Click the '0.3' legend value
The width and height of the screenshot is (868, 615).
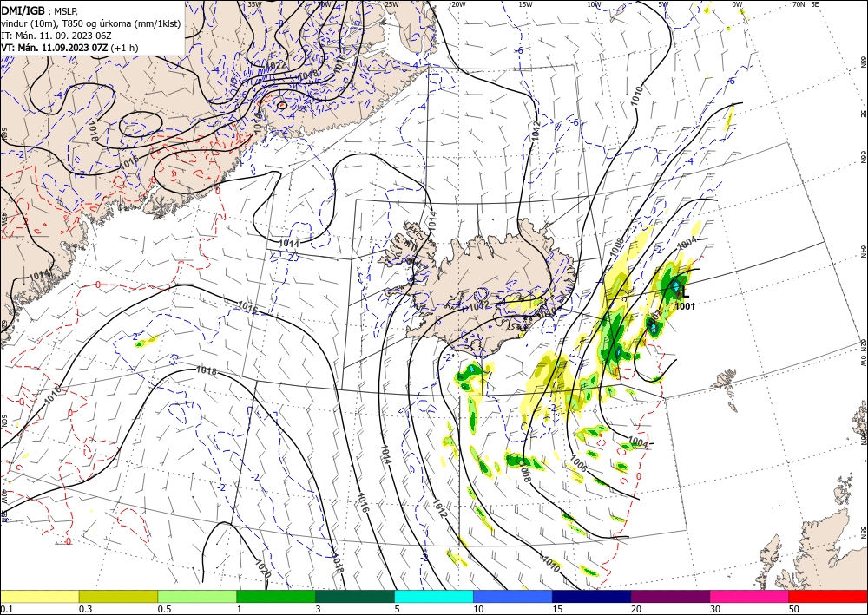coord(85,609)
